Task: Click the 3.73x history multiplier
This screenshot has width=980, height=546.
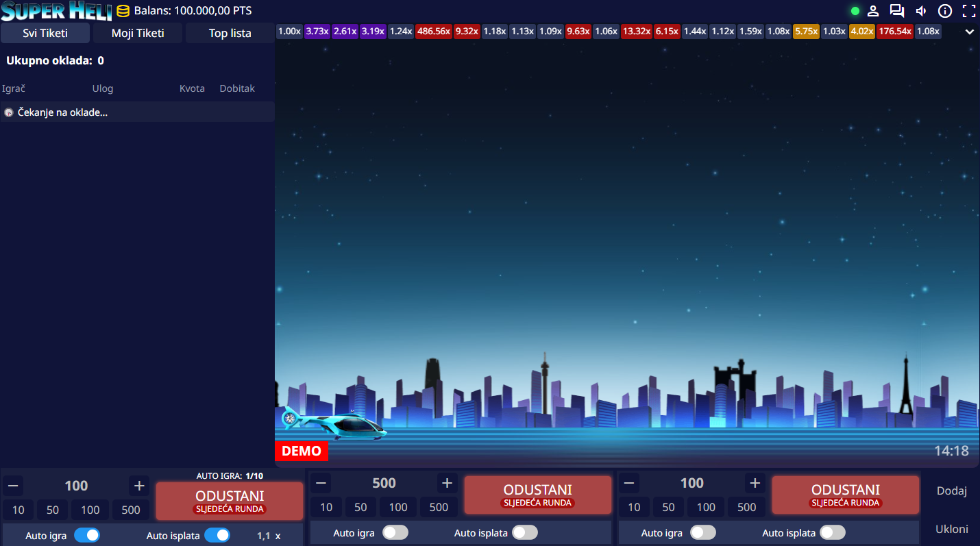Action: click(317, 31)
